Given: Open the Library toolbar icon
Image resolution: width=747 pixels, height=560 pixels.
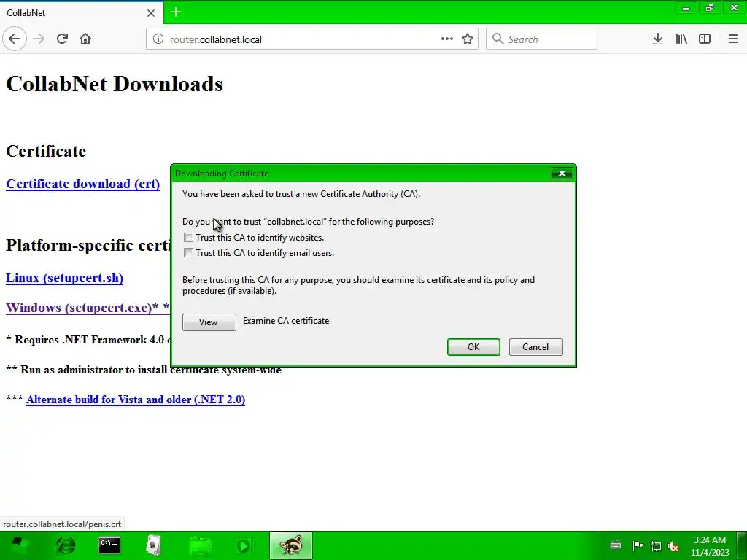Looking at the screenshot, I should (x=681, y=39).
